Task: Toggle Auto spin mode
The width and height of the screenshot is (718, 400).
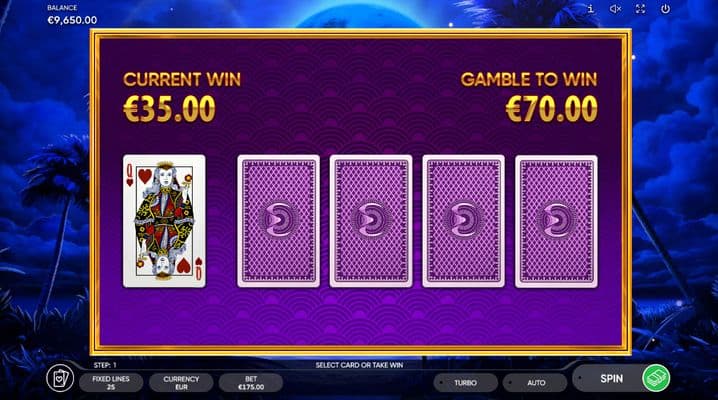Action: (536, 383)
